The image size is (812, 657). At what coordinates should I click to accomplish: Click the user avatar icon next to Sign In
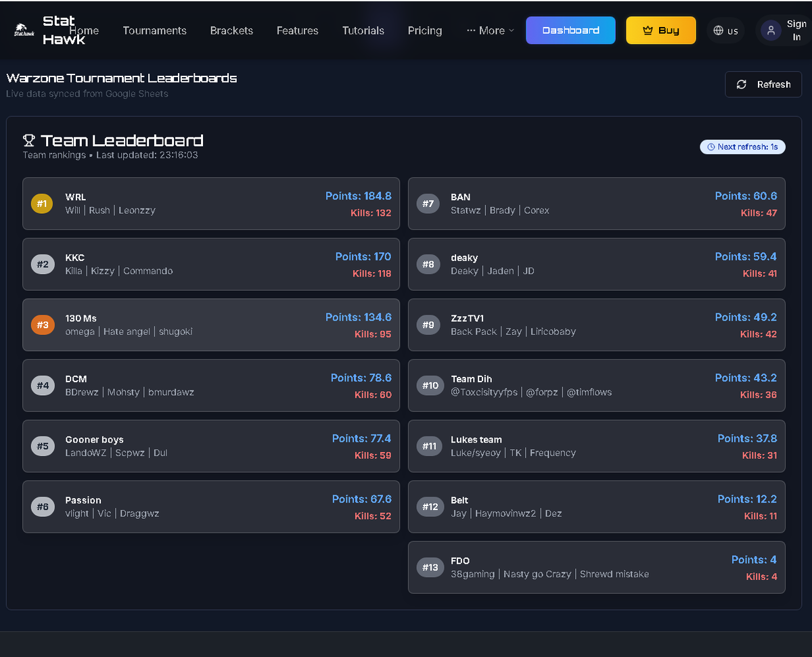coord(771,30)
